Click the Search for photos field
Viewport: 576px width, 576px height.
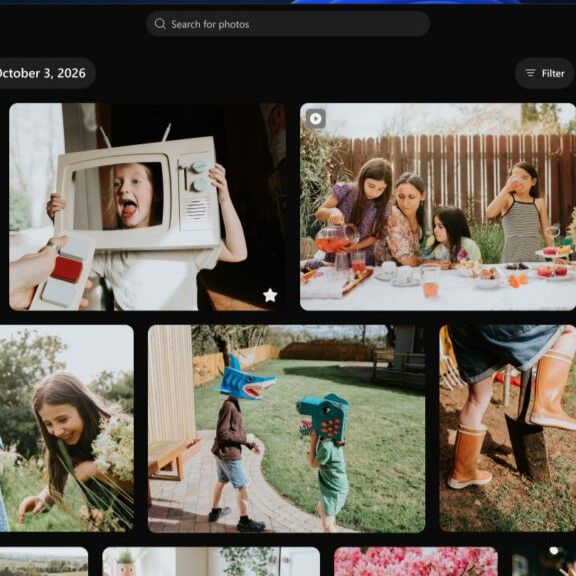tap(288, 24)
